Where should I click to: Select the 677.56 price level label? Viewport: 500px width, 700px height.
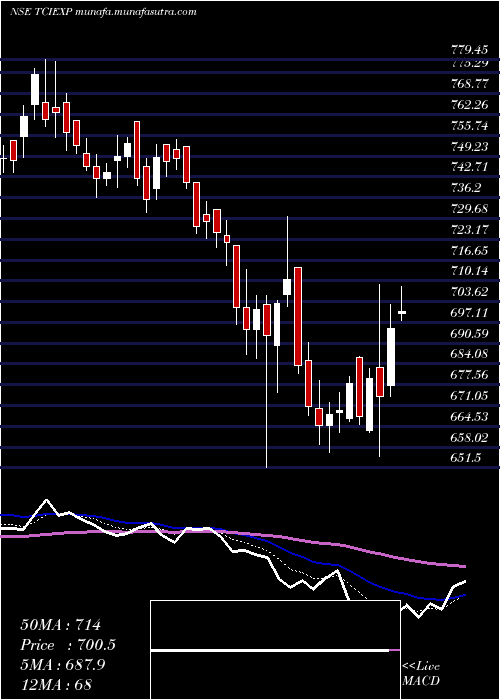(469, 375)
